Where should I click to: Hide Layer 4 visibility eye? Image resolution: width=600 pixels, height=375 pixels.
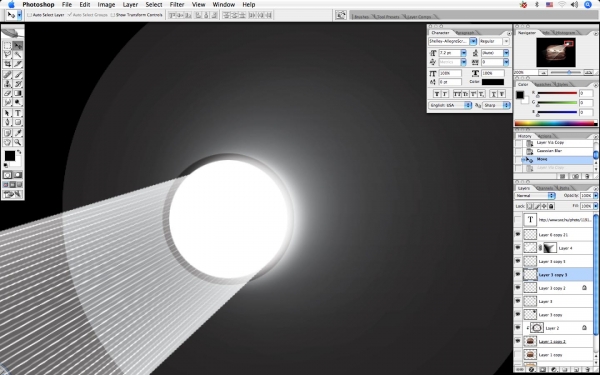point(518,248)
